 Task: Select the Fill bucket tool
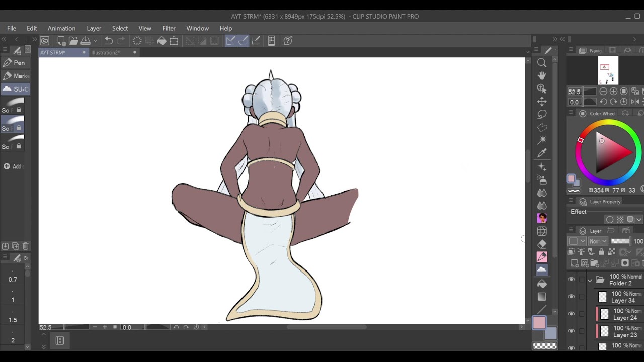click(x=542, y=284)
